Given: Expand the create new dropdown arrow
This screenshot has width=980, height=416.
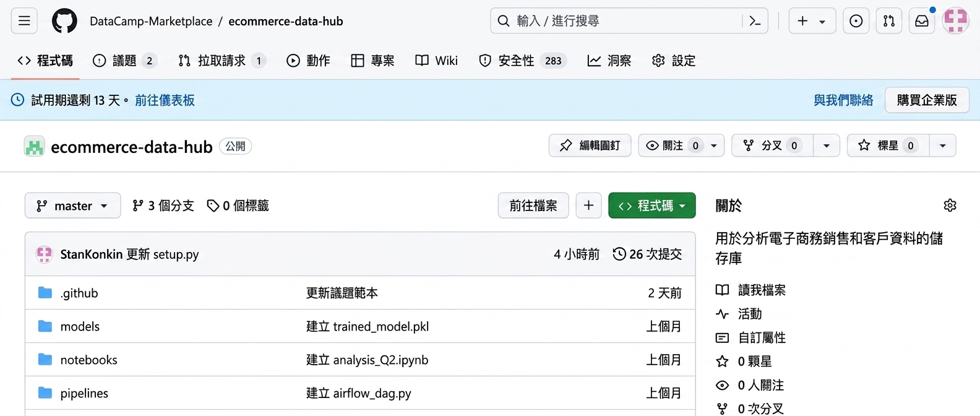Looking at the screenshot, I should (x=823, y=21).
